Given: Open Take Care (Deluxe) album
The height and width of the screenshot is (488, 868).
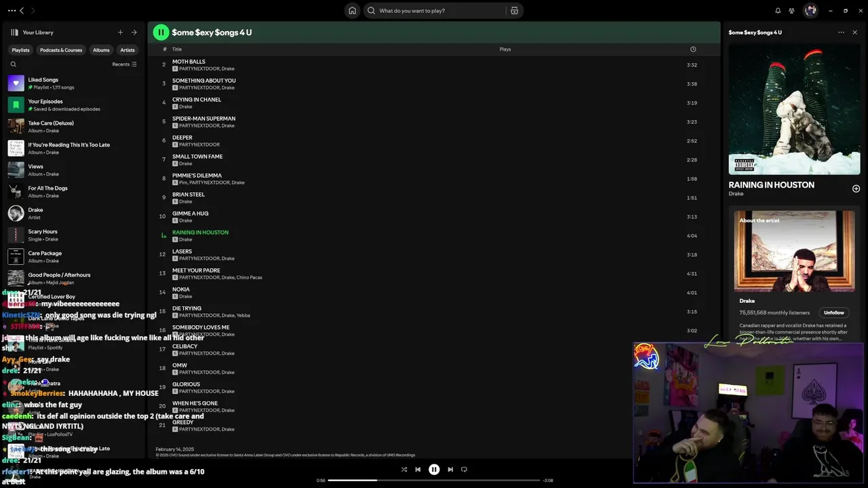Looking at the screenshot, I should [x=73, y=127].
